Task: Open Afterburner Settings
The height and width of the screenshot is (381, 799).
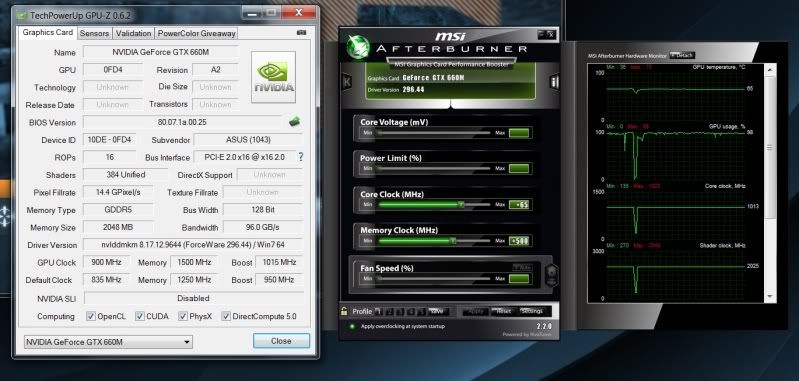Action: pyautogui.click(x=532, y=311)
